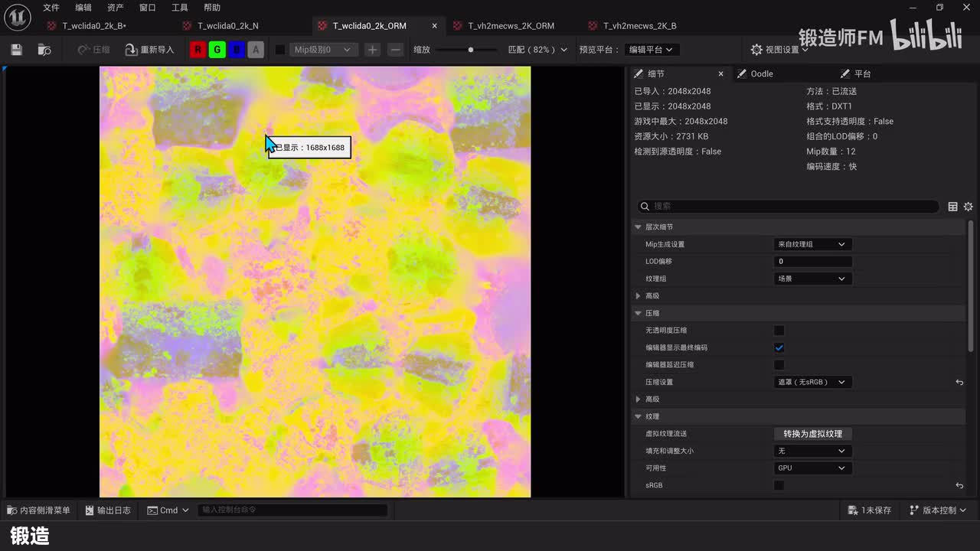
Task: Open the 纹理组 dropdown 场景
Action: click(x=812, y=279)
